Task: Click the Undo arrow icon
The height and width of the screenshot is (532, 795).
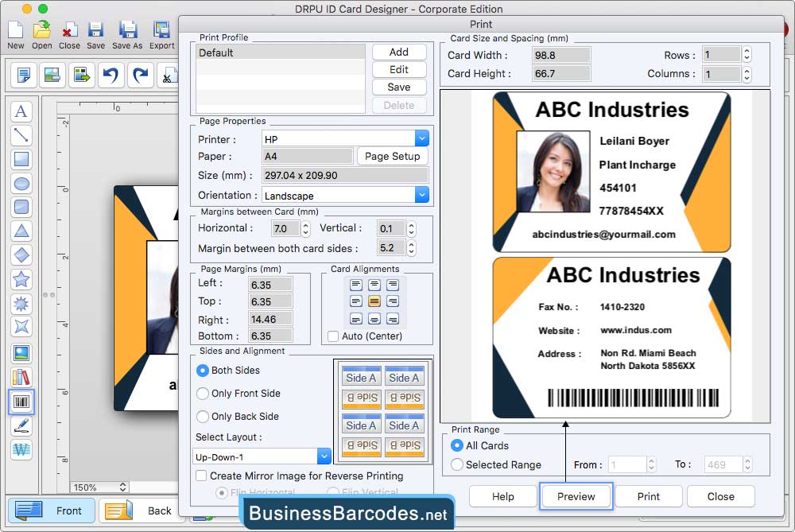Action: click(x=111, y=76)
